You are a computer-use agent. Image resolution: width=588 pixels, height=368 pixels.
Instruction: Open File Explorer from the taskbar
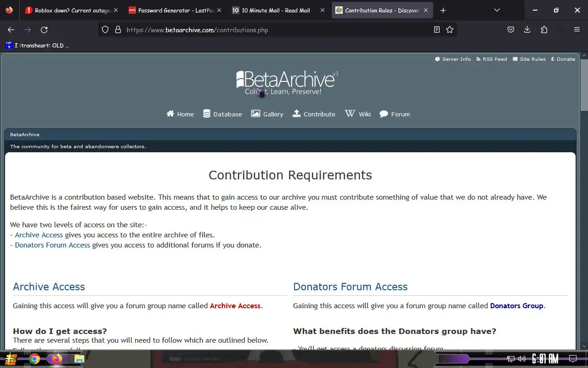[79, 359]
